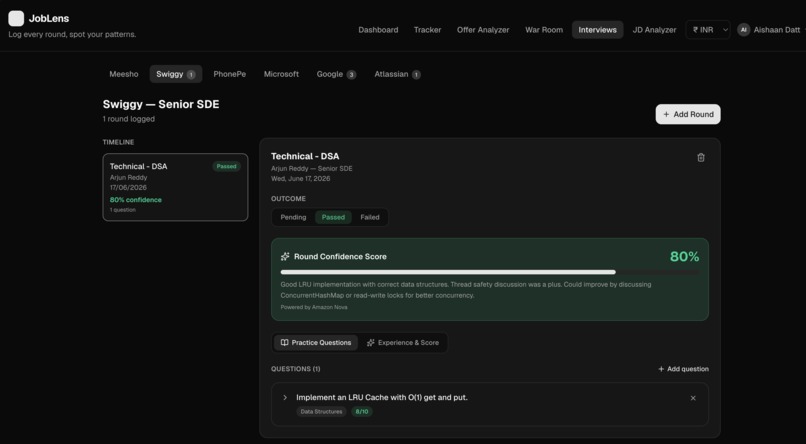Click the '17/06/2026' date on timeline card
This screenshot has height=444, width=806.
coord(128,188)
